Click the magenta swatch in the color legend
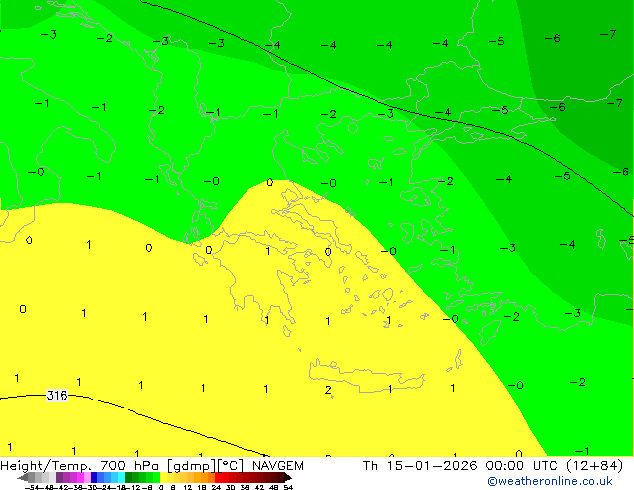This screenshot has width=634, height=490. 80,477
